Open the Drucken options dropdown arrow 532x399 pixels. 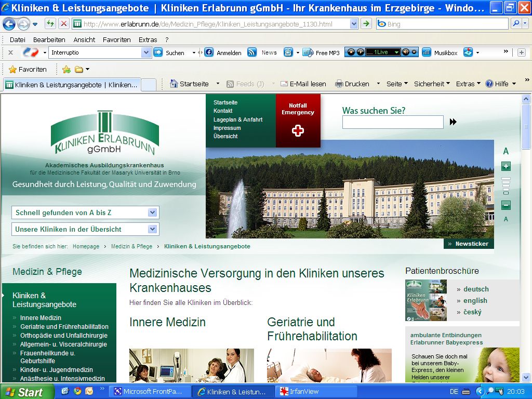pyautogui.click(x=378, y=84)
